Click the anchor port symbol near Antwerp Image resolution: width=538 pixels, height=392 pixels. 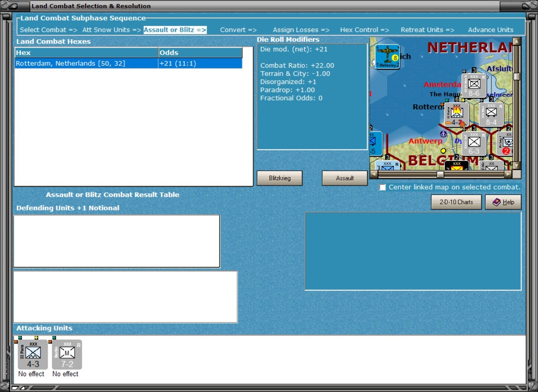pos(443,134)
